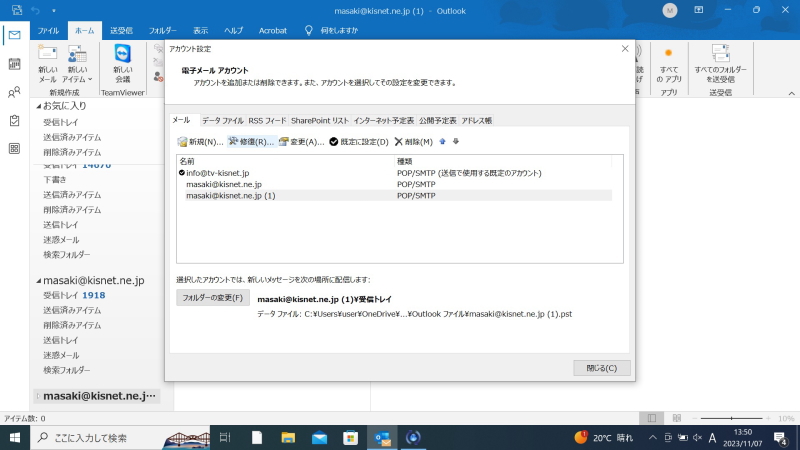Open the ファイル ribbon tab
800x450 pixels.
pos(48,31)
